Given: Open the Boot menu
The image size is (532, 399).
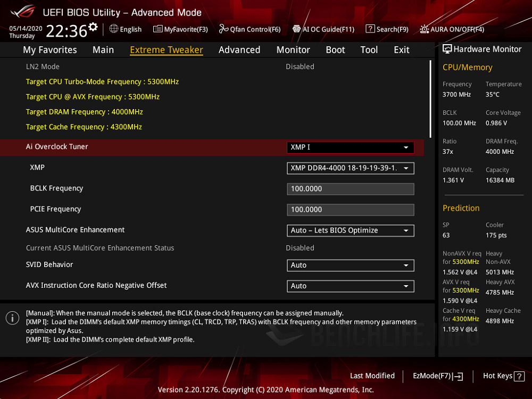Looking at the screenshot, I should pos(335,49).
